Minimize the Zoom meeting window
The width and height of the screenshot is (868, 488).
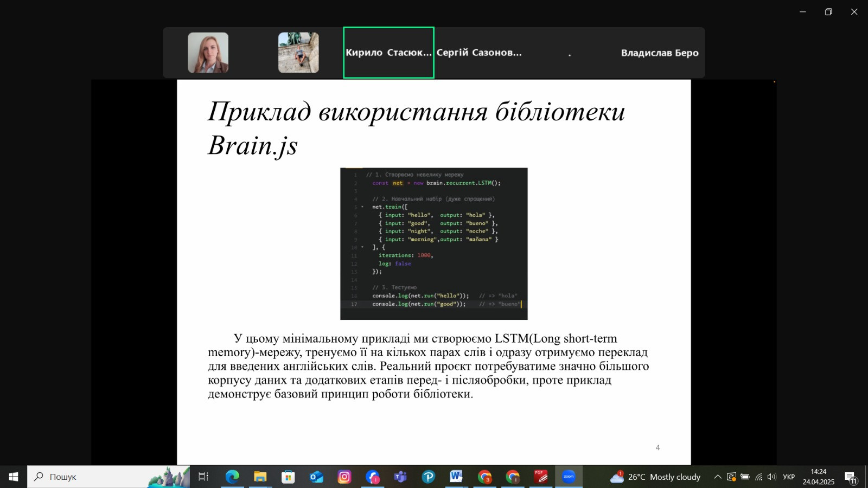803,12
